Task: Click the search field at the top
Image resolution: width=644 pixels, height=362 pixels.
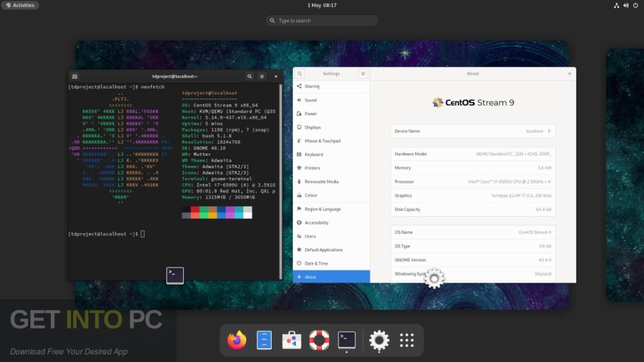Action: tap(321, 20)
